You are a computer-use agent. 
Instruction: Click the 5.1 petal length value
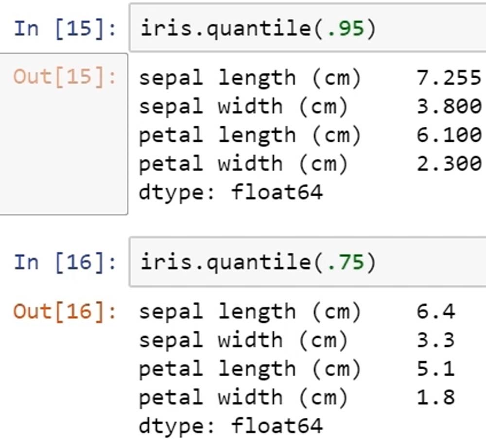(435, 369)
